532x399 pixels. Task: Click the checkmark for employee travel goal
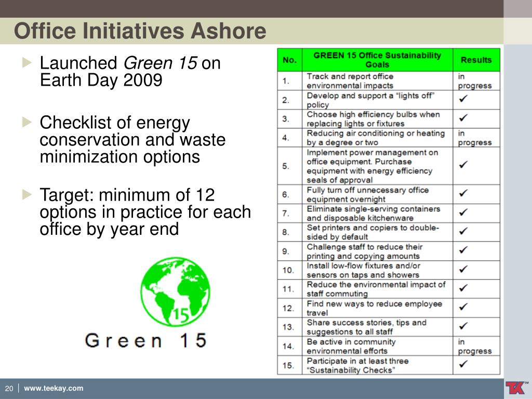(x=463, y=307)
